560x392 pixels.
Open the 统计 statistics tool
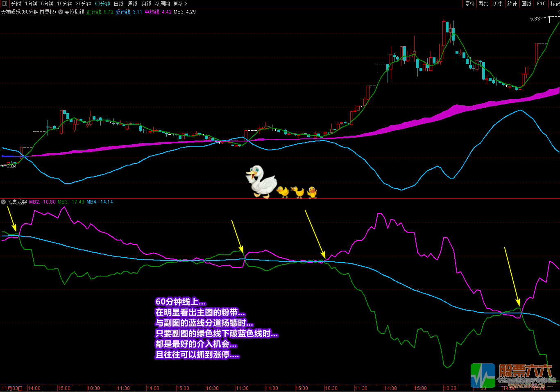512,4
